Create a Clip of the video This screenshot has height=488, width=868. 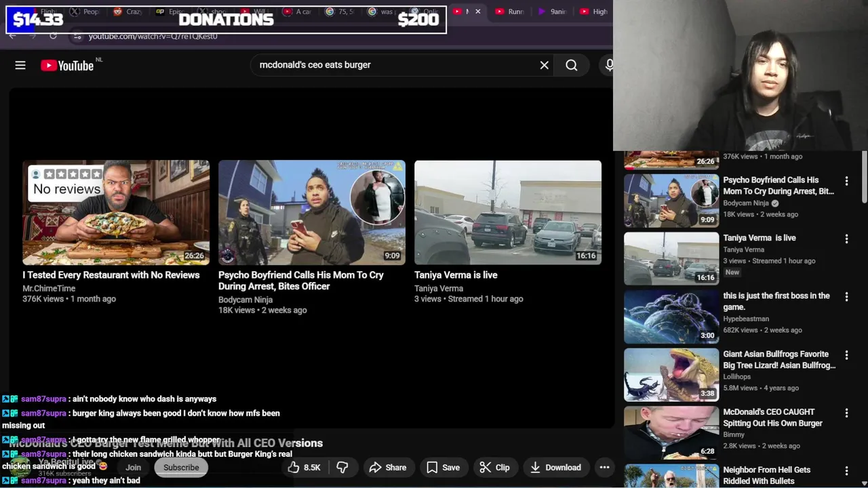click(494, 467)
